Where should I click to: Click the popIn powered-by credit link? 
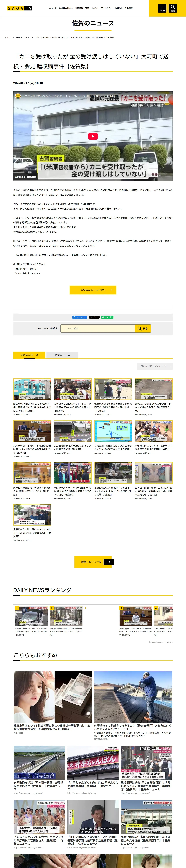click(161, 642)
